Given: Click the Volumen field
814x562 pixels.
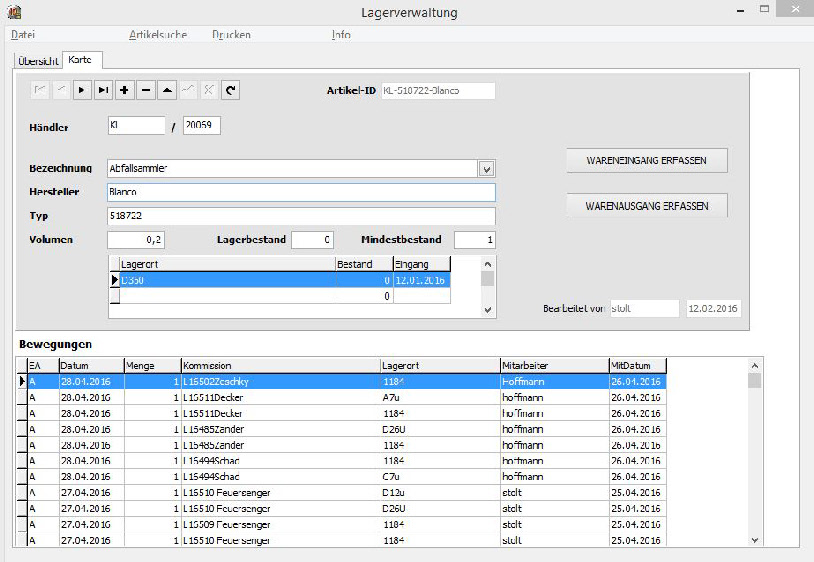Looking at the screenshot, I should (x=136, y=240).
